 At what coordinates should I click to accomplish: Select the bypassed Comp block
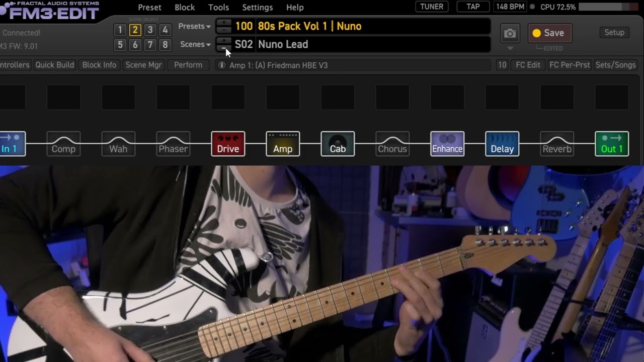click(x=63, y=144)
